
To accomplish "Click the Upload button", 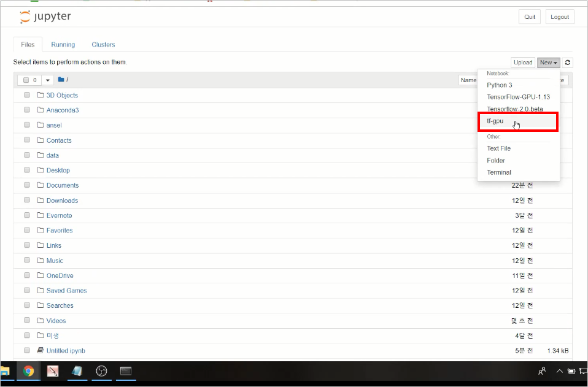I will [x=523, y=63].
